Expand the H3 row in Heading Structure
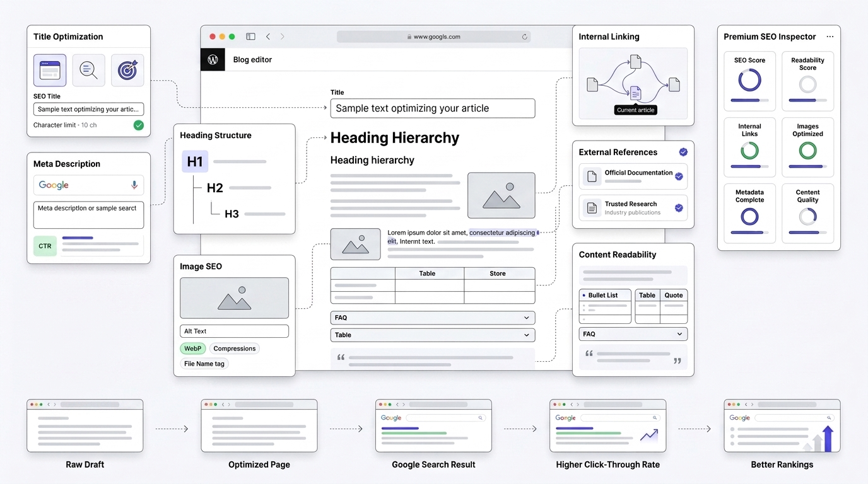 pyautogui.click(x=255, y=214)
